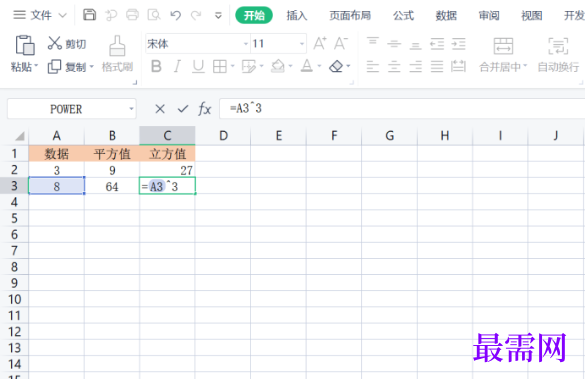Open the POWER name box dropdown
The image size is (585, 379).
[x=131, y=109]
